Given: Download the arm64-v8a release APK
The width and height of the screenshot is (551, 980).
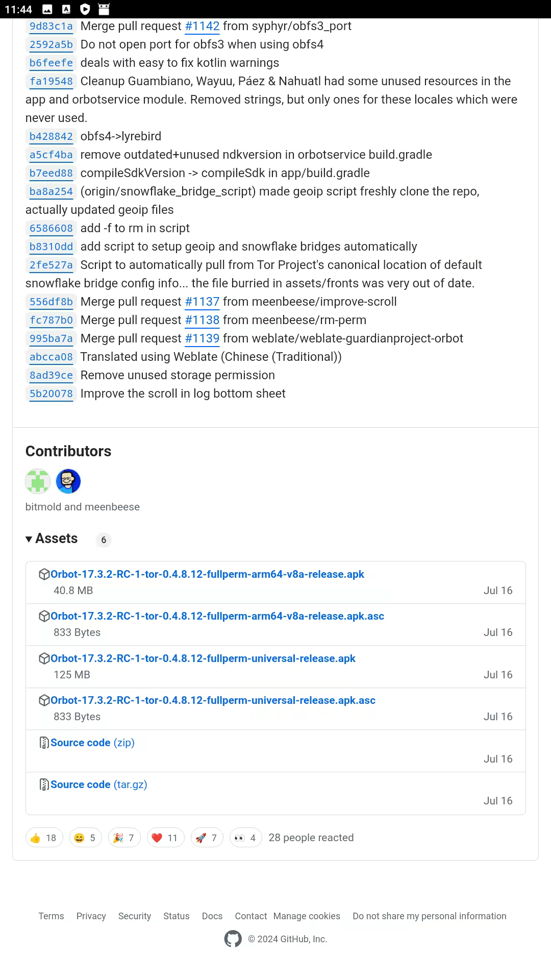Looking at the screenshot, I should pos(208,574).
